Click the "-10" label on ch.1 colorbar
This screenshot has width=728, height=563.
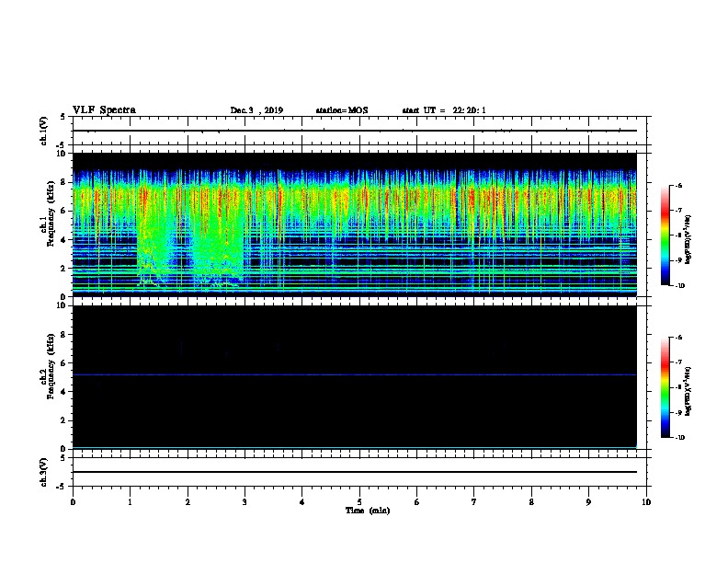tap(679, 286)
